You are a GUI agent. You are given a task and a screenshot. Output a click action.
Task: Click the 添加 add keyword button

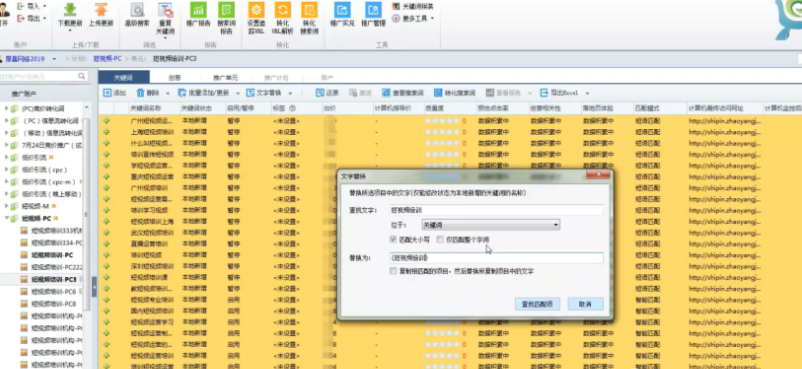tap(114, 93)
